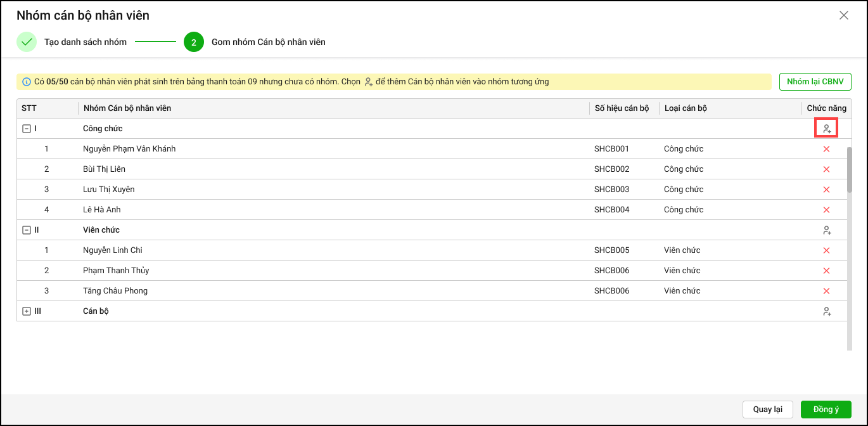Screen dimensions: 868x426
Task: Remove Phạm Thanh Thủy from group
Action: pos(826,271)
